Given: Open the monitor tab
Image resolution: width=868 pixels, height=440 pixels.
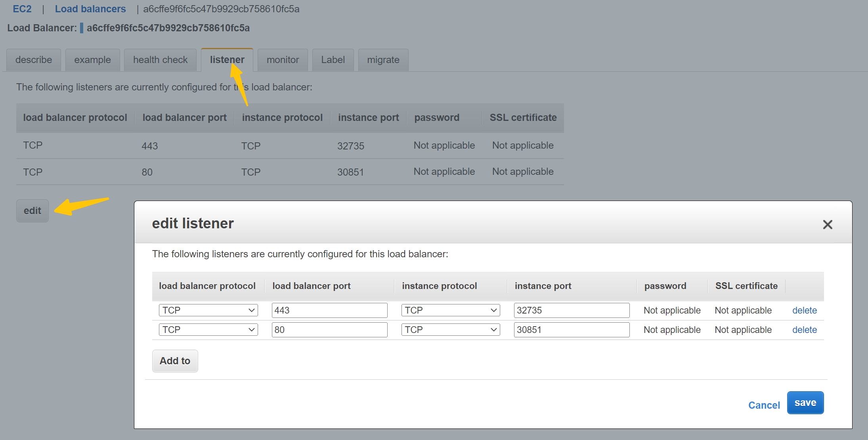Looking at the screenshot, I should click(283, 60).
